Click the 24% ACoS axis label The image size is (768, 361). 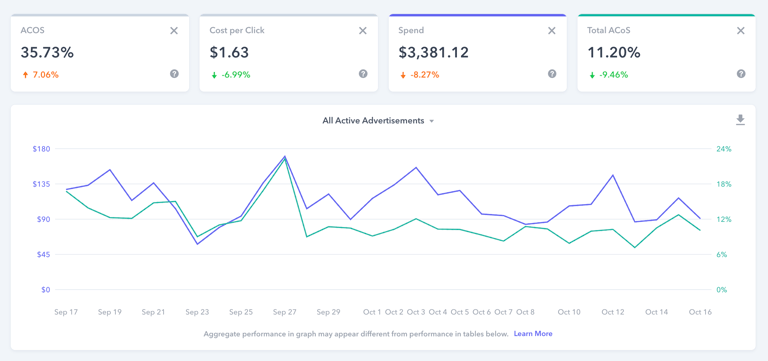click(723, 149)
